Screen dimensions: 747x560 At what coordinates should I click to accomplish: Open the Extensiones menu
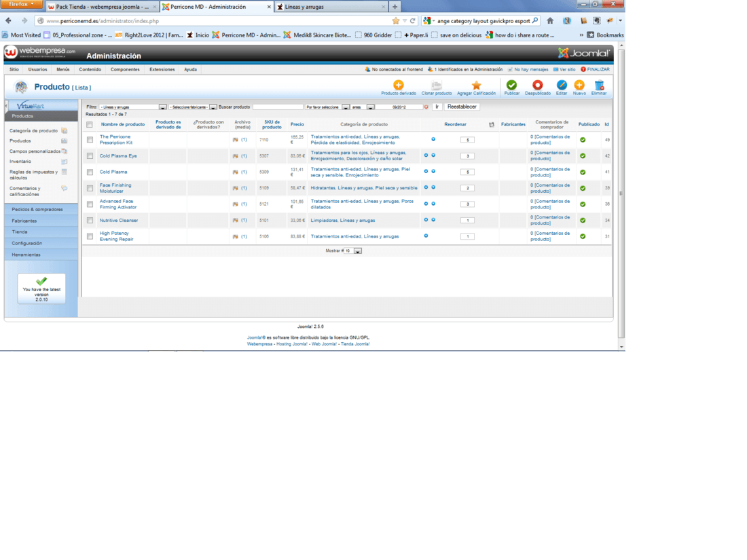pyautogui.click(x=162, y=69)
